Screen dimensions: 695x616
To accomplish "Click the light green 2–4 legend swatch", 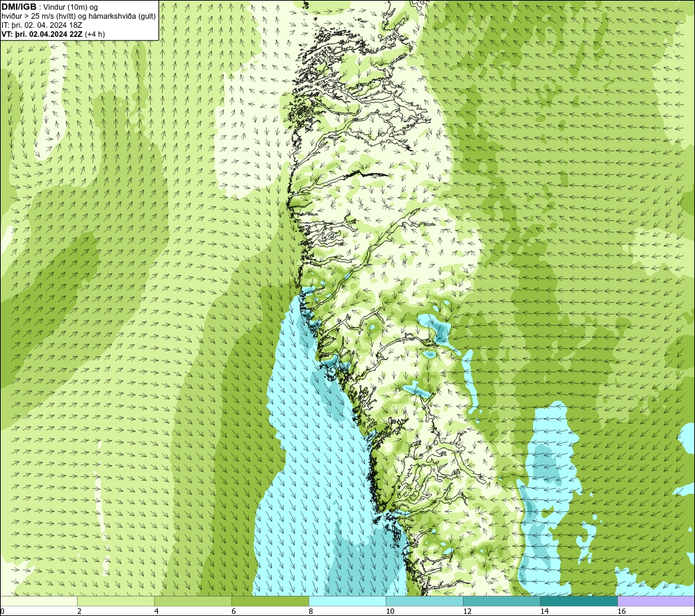I will coord(115,601).
